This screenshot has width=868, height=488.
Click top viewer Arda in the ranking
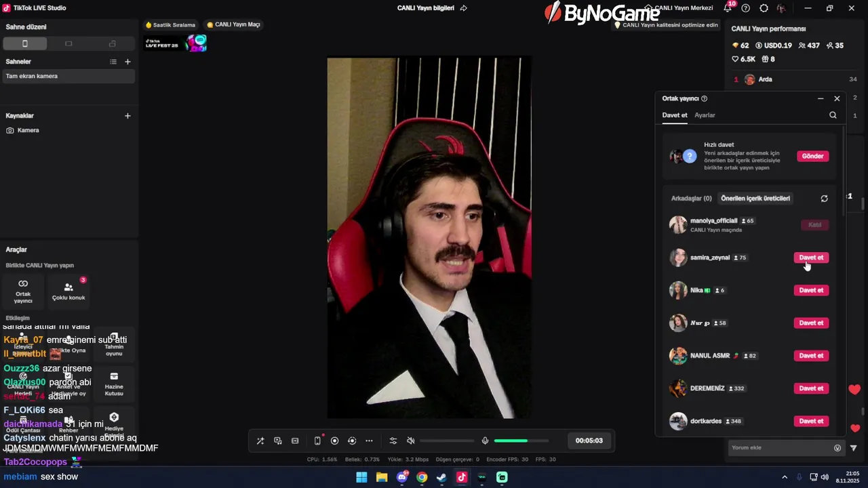coord(795,79)
